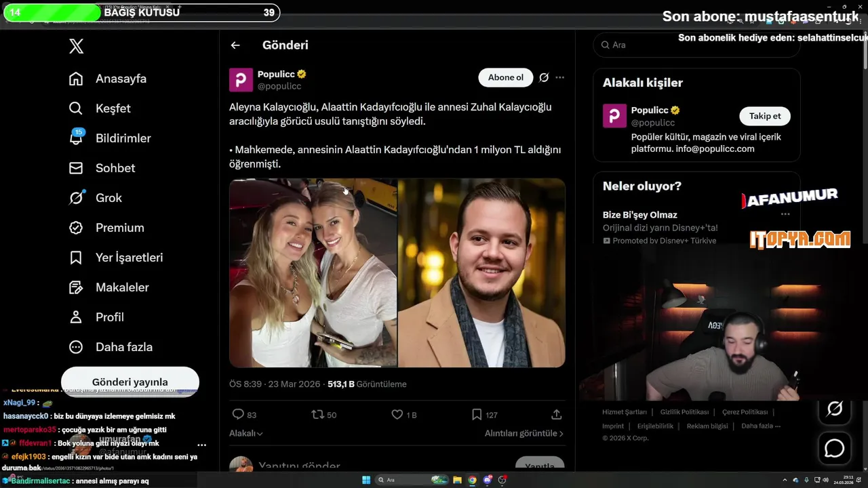Viewport: 868px width, 488px height.
Task: Click the Abone ol button
Action: point(506,77)
